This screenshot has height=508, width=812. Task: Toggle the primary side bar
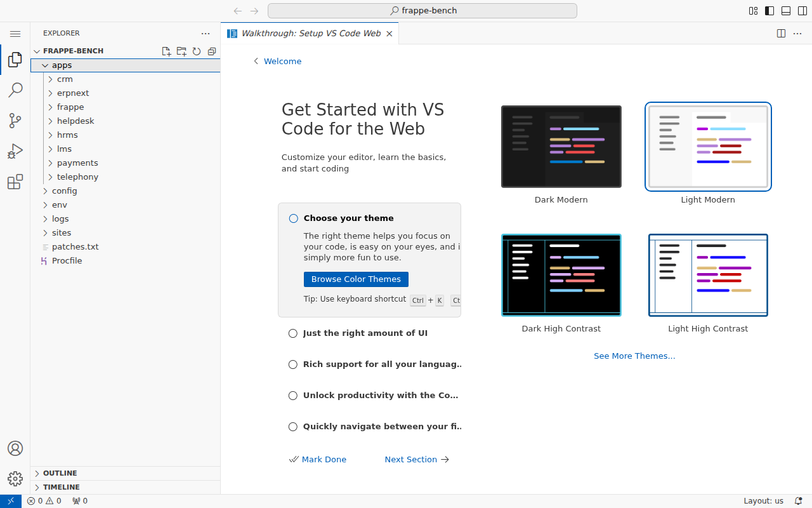point(769,11)
